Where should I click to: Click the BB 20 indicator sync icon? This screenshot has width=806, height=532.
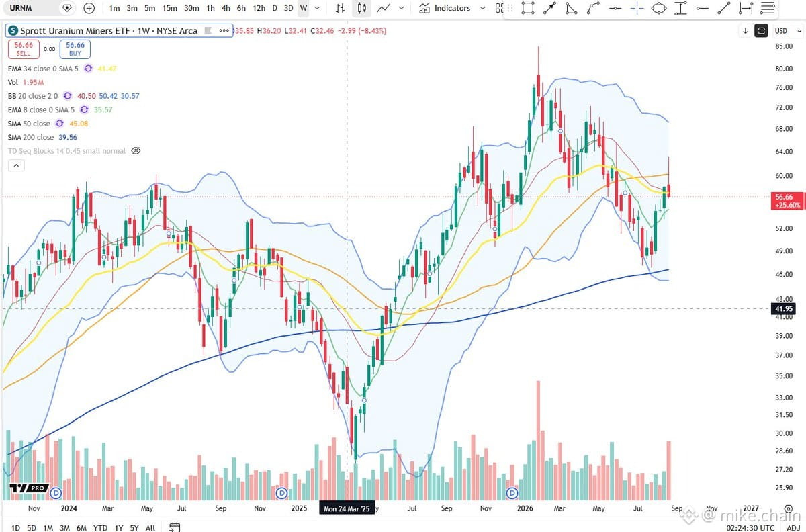point(68,96)
